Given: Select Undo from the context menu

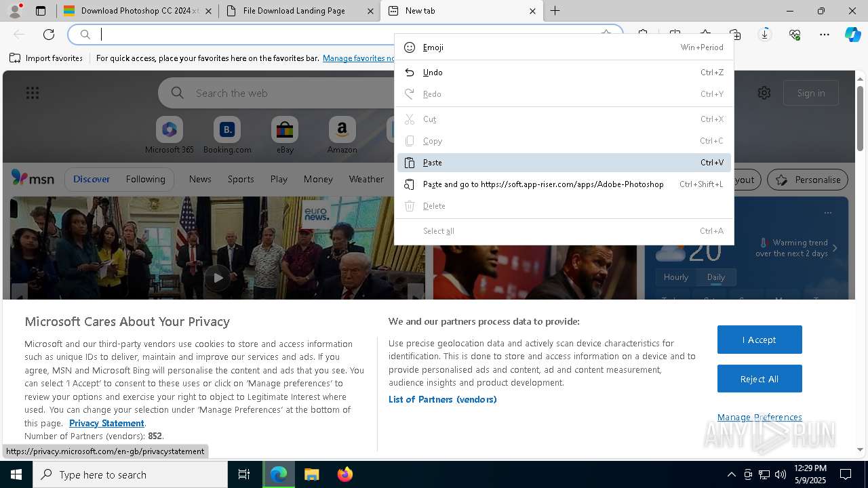Looking at the screenshot, I should point(564,73).
